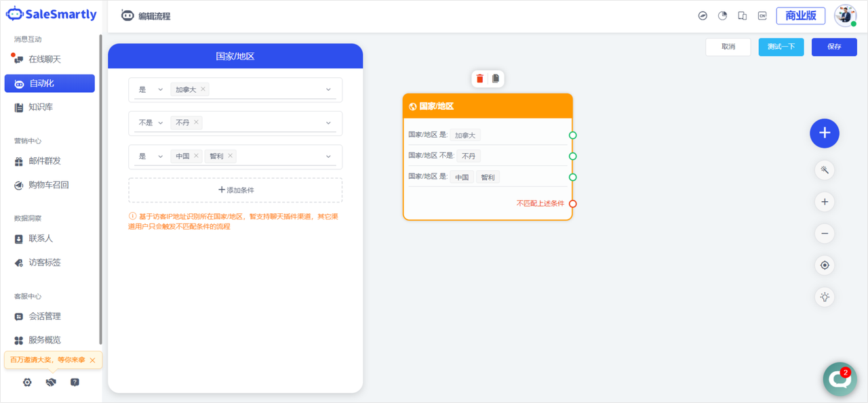Expand the country list for 中国 智利 row
This screenshot has height=403, width=868.
pos(328,156)
